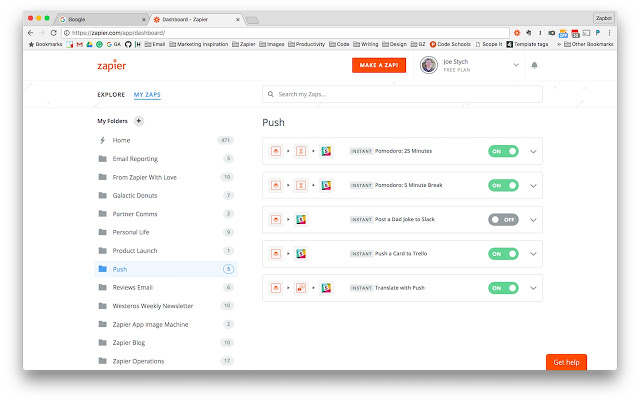This screenshot has height=400, width=640.
Task: Click the Zapier logo
Action: pyautogui.click(x=110, y=65)
